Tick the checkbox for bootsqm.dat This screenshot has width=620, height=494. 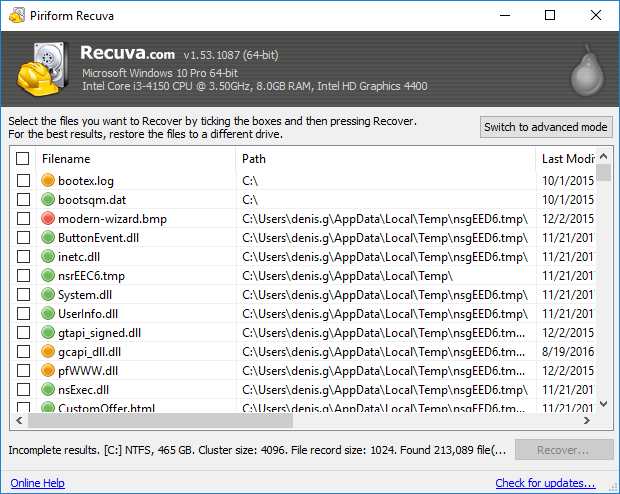(23, 199)
